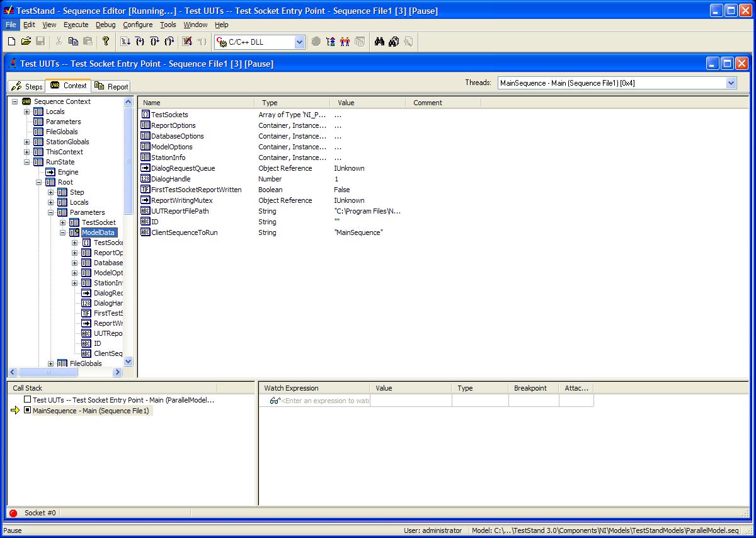Click the Breakpoint column header in watch pane

pyautogui.click(x=534, y=388)
